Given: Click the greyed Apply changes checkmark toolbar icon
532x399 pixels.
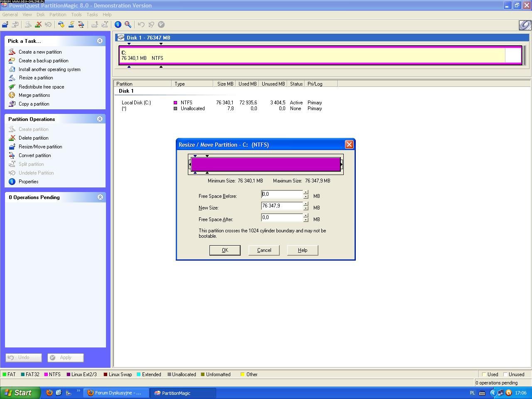Looking at the screenshot, I should (161, 25).
